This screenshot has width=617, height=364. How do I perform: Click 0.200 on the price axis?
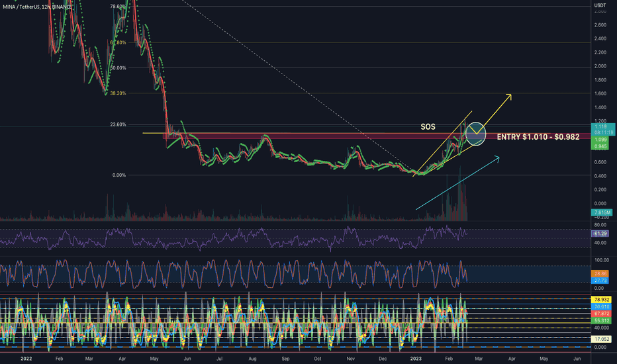tap(600, 190)
